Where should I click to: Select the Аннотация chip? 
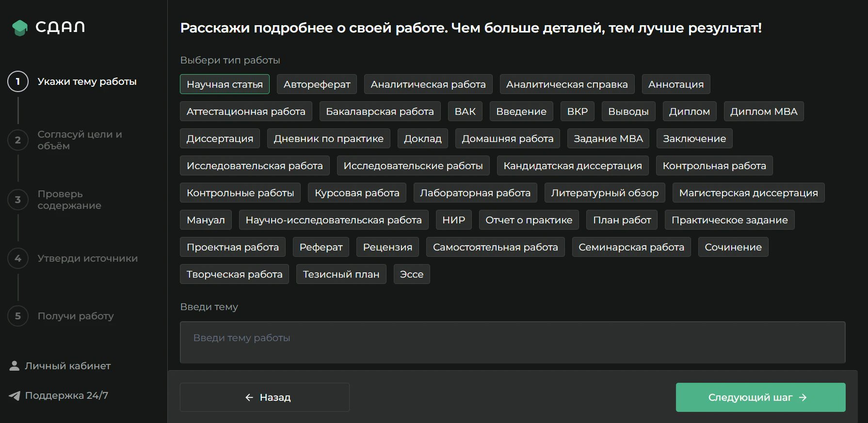tap(676, 84)
